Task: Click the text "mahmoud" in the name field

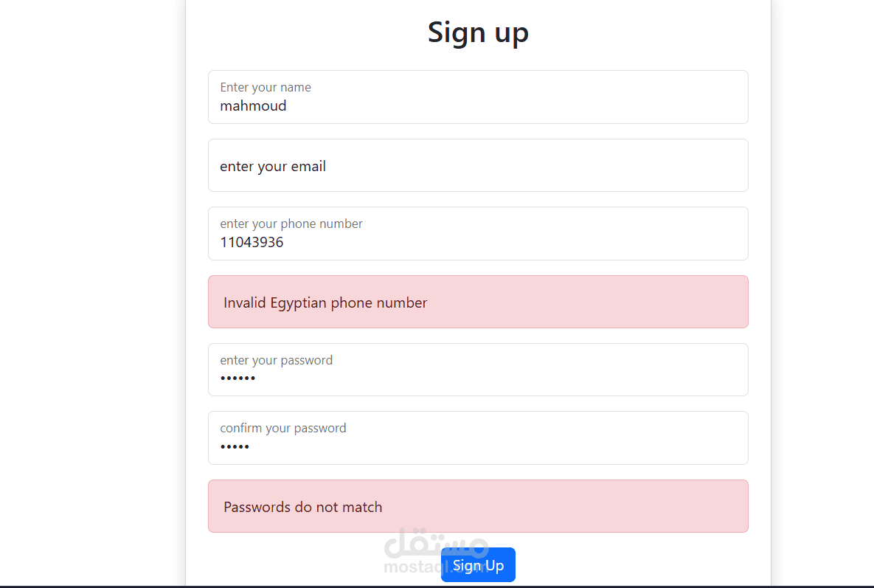Action: (x=253, y=106)
